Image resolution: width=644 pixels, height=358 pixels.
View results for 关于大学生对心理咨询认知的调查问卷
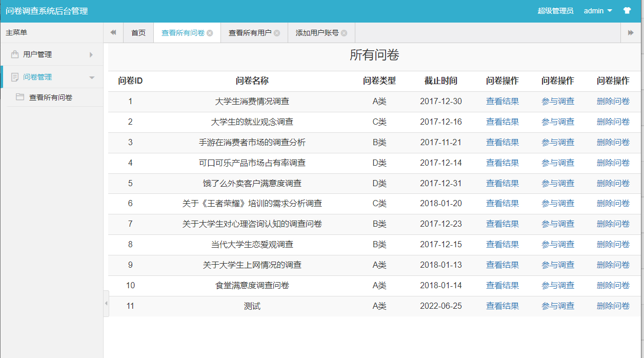coord(502,224)
